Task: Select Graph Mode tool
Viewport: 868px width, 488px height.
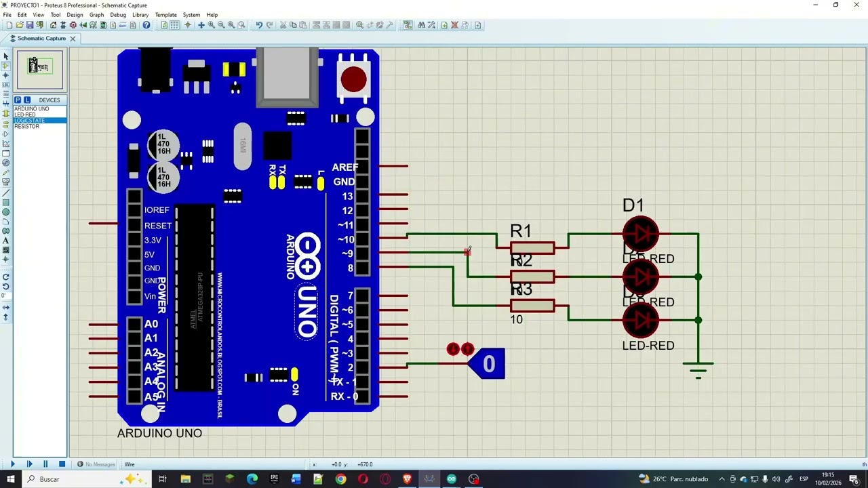Action: pos(5,143)
